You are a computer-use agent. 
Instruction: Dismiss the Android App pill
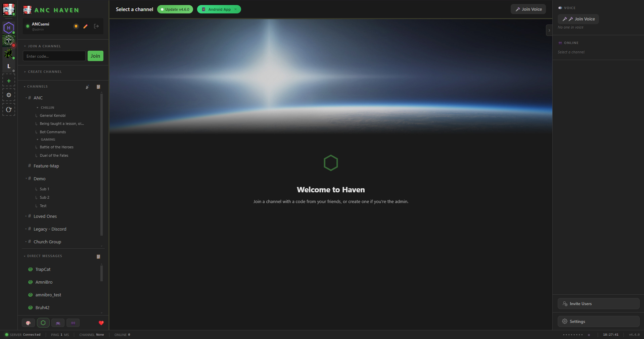click(235, 9)
